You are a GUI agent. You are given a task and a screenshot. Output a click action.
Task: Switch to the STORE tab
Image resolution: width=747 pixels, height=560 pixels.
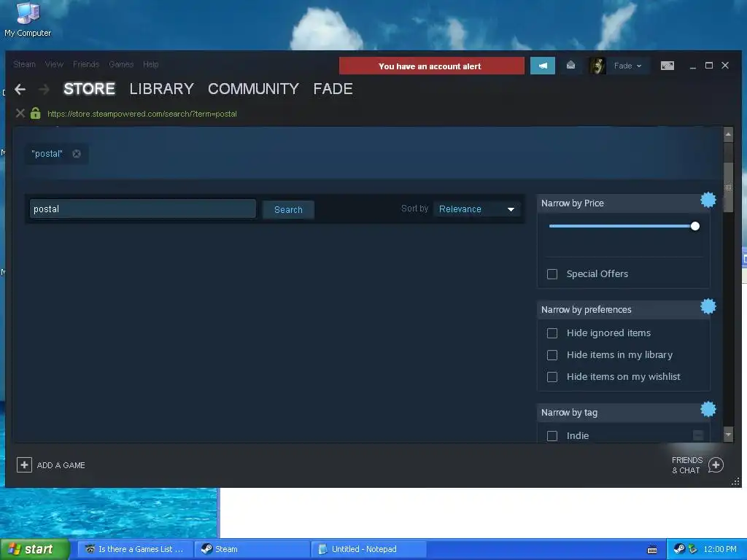click(89, 89)
